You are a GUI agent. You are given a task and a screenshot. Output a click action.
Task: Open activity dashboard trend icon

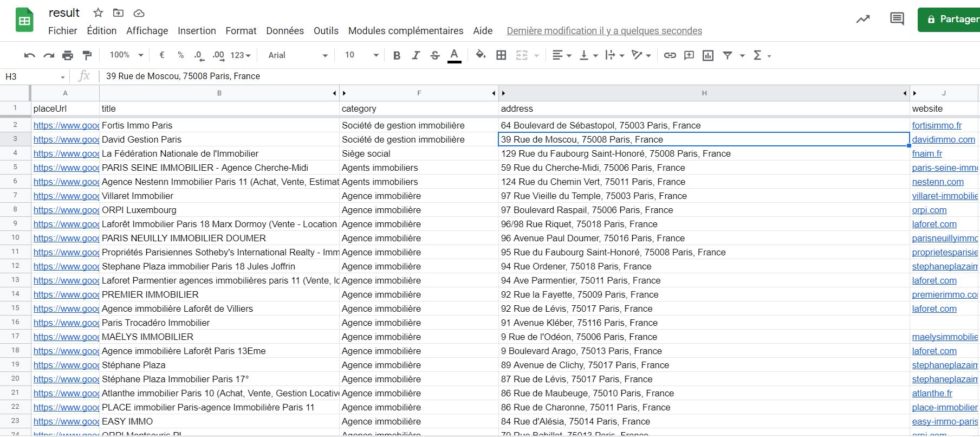863,19
